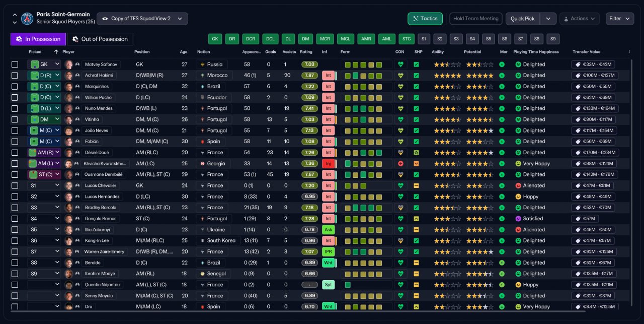Viewport: 644px width, 324px height.
Task: Click the sort arrow beside the Picked column
Action: pos(56,52)
